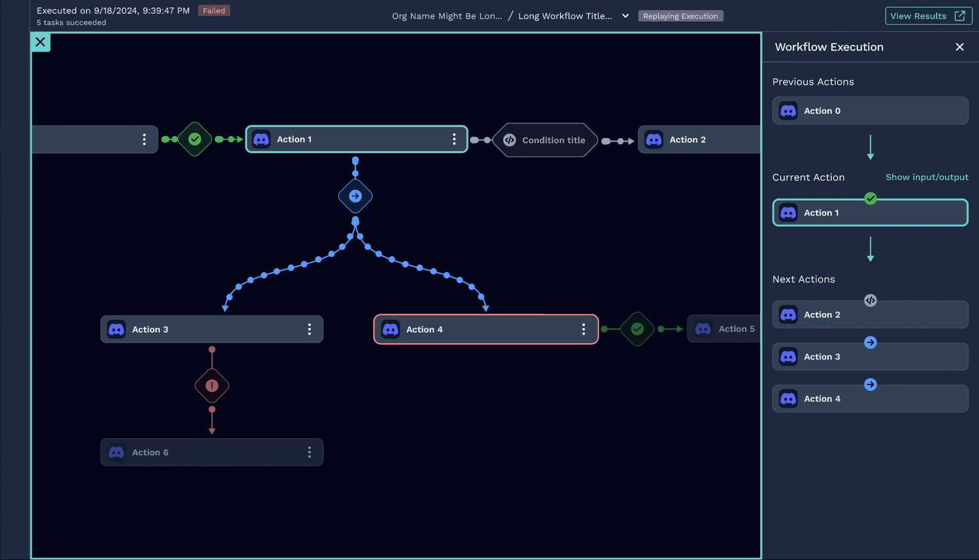The image size is (979, 560).
Task: Open the options menu on Action 3 node
Action: 309,329
